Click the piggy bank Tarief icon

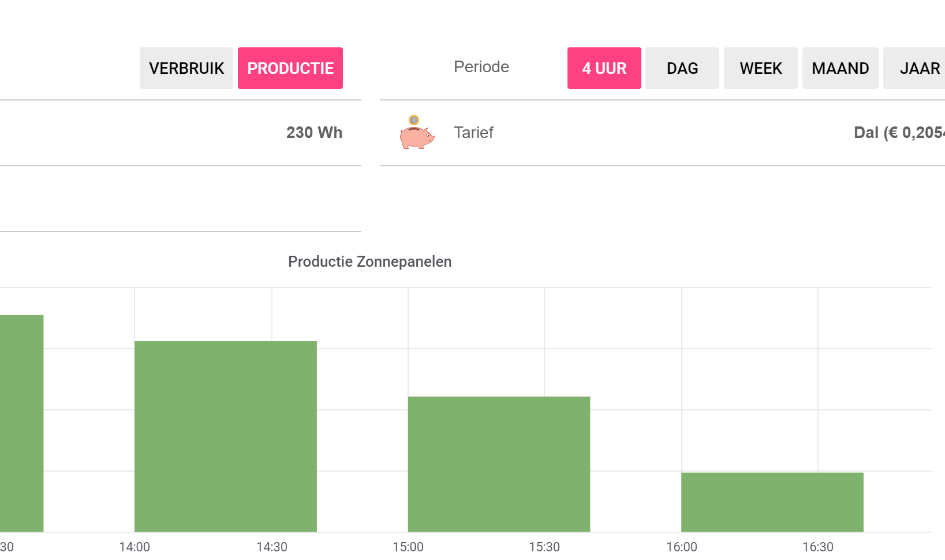(x=417, y=132)
